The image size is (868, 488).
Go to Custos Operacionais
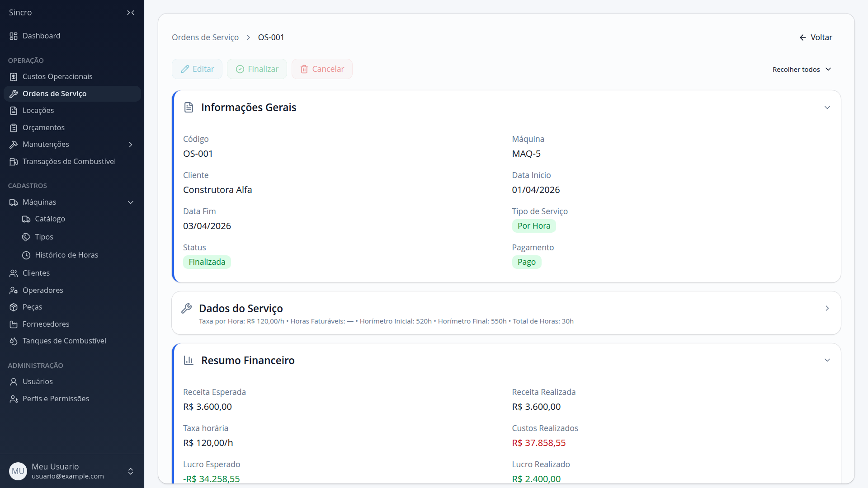(x=72, y=77)
